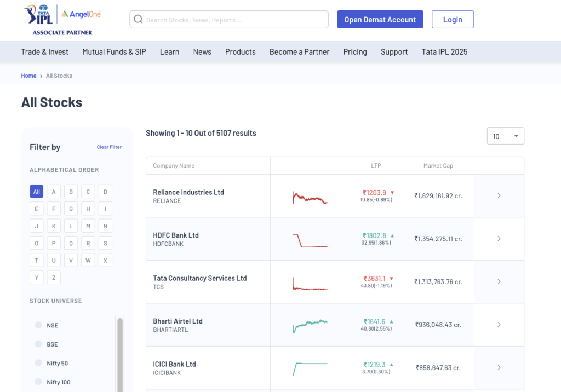This screenshot has height=392, width=561.
Task: Click Reliance's ₹1203.9 last traded price
Action: [x=375, y=192]
